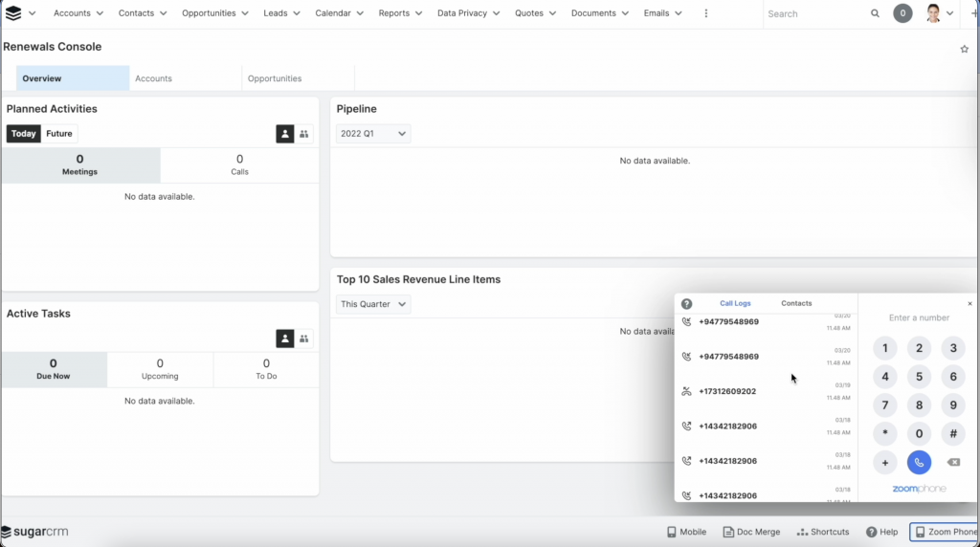Image resolution: width=980 pixels, height=547 pixels.
Task: Click missed call icon for +17312609202
Action: 686,391
